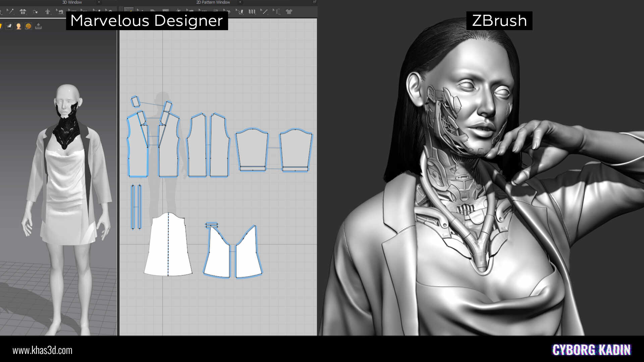The width and height of the screenshot is (644, 362).
Task: Select the edit-with-arrow box tool in 3D toolbar
Action: coord(59,12)
